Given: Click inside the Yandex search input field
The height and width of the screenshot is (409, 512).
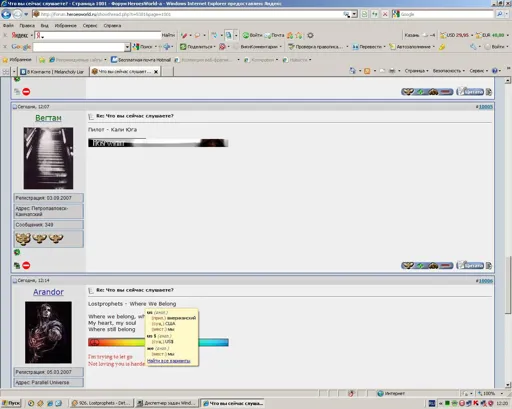Looking at the screenshot, I should tap(98, 35).
